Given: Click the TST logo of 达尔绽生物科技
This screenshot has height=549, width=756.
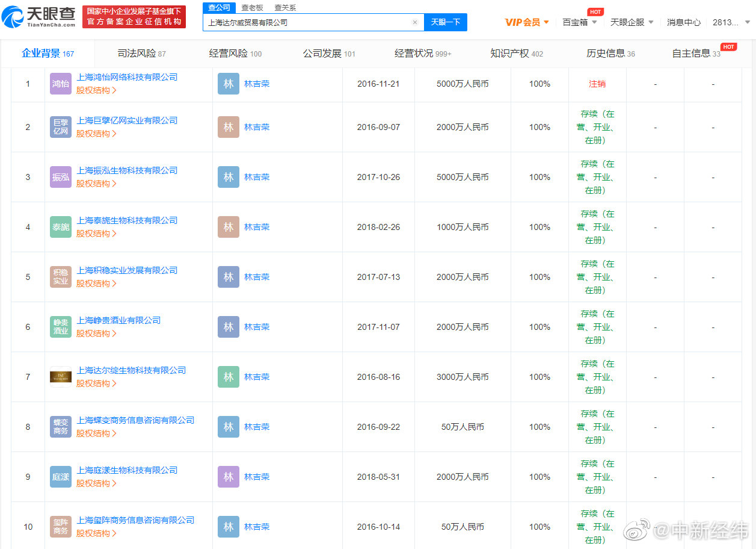Looking at the screenshot, I should (60, 376).
